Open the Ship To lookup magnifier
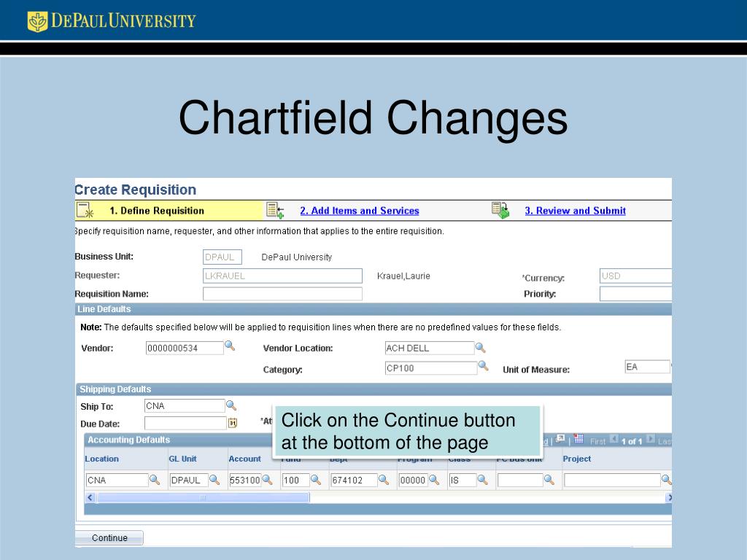 pyautogui.click(x=231, y=405)
